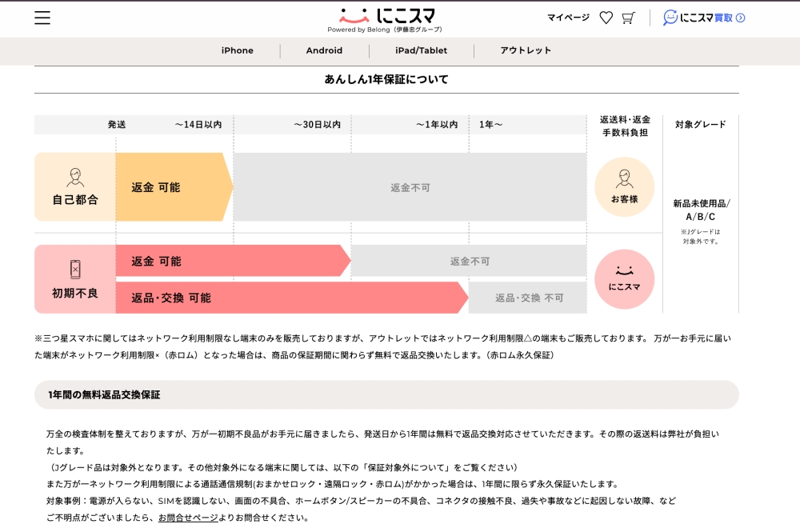Open the hamburger menu
The width and height of the screenshot is (800, 532).
(x=42, y=18)
